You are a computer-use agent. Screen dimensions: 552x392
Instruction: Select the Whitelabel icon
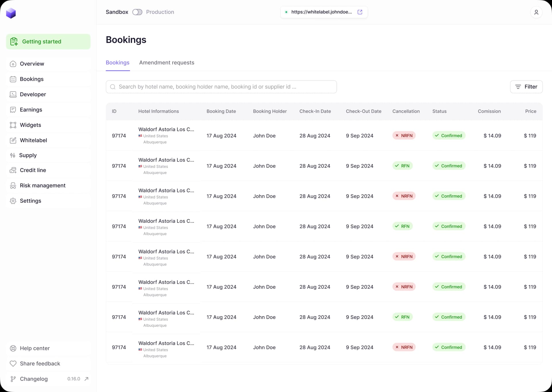tap(13, 140)
